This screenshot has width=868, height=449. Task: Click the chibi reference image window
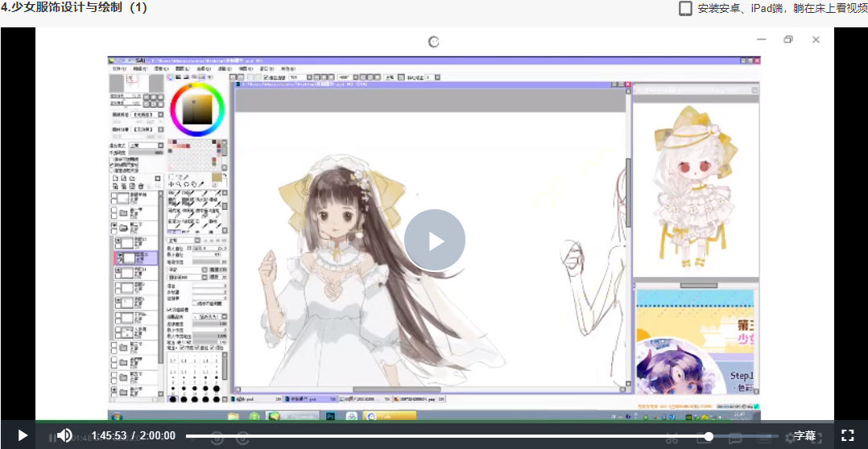coord(696,185)
